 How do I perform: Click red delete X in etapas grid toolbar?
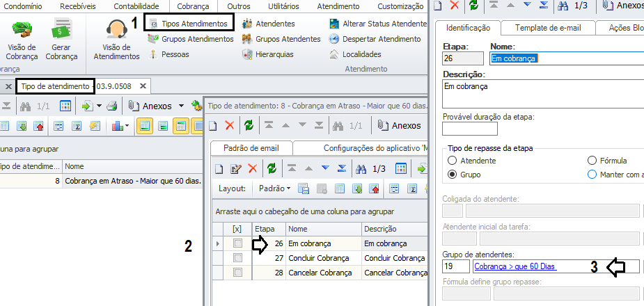(x=253, y=168)
